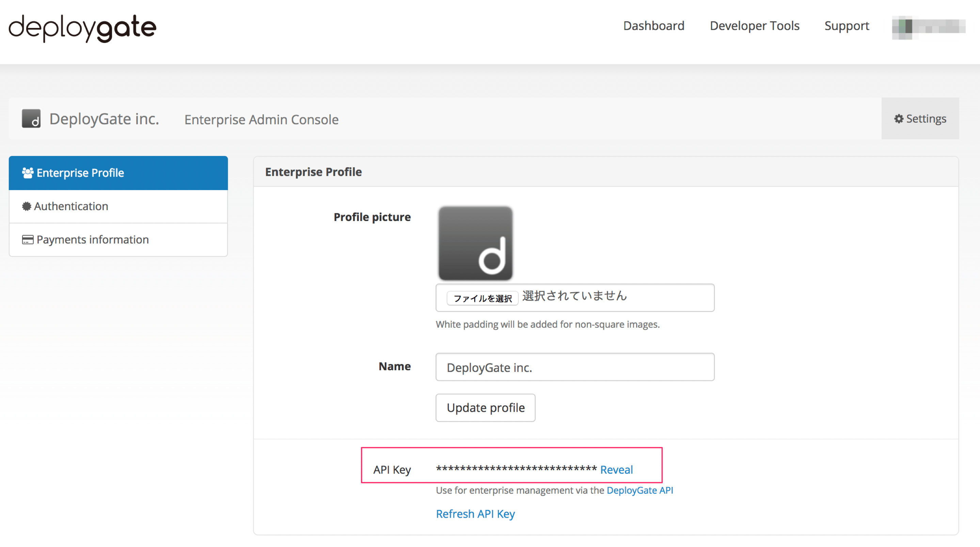Image resolution: width=980 pixels, height=547 pixels.
Task: Open the DeployGate inc. title link
Action: pos(104,119)
